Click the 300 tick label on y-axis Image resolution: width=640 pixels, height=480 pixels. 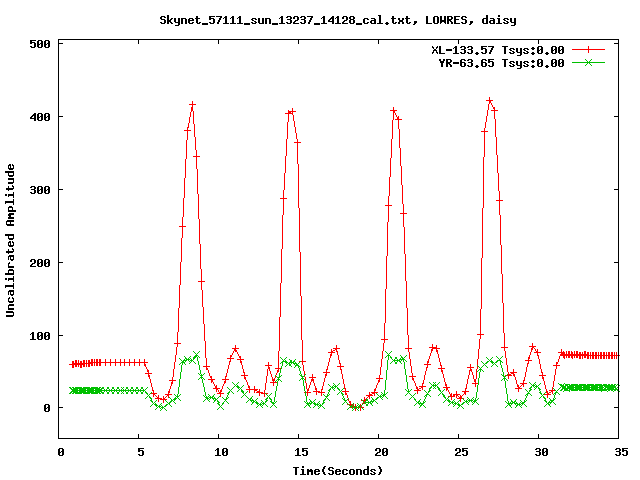coord(40,190)
